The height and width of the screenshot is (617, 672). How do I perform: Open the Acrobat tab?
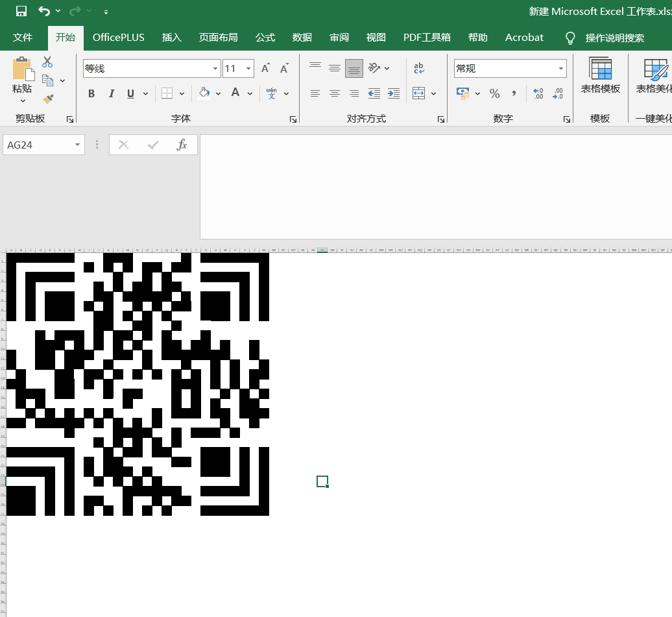[524, 38]
